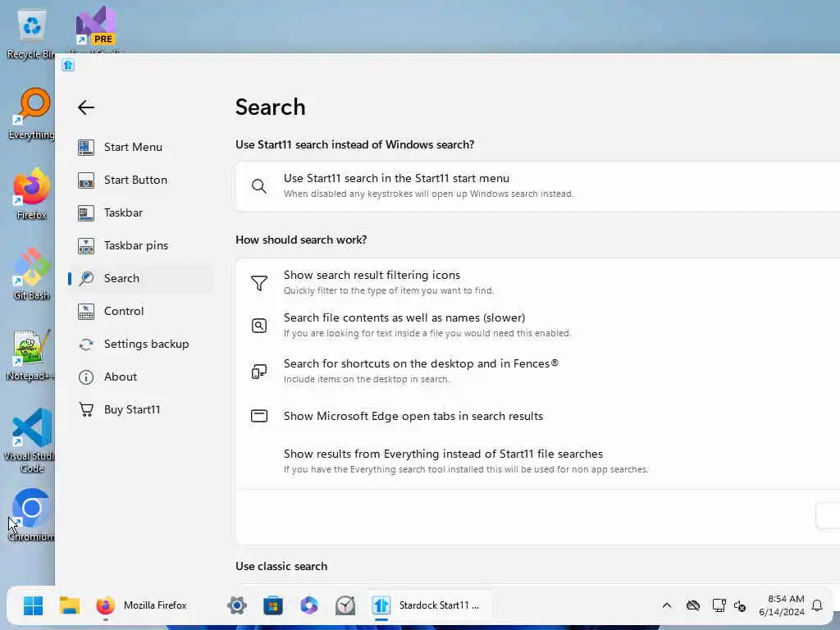This screenshot has height=630, width=840.
Task: Click the Taskbar pins sidebar icon
Action: tap(85, 246)
